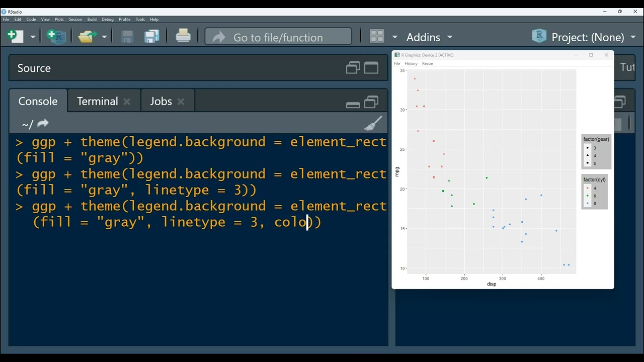Open the panes layout dropdown arrow
Image resolution: width=644 pixels, height=362 pixels.
394,37
